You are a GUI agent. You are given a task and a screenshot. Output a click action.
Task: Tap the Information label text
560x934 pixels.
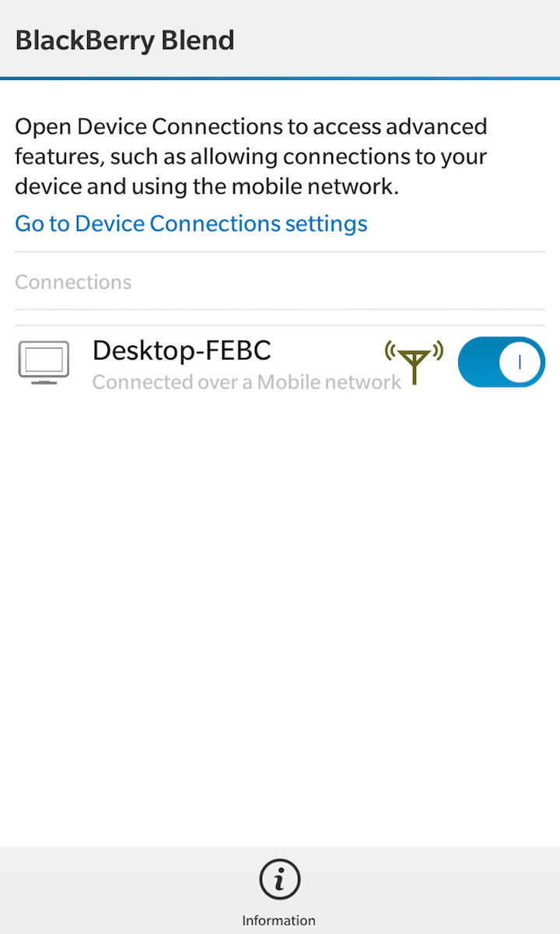279,920
